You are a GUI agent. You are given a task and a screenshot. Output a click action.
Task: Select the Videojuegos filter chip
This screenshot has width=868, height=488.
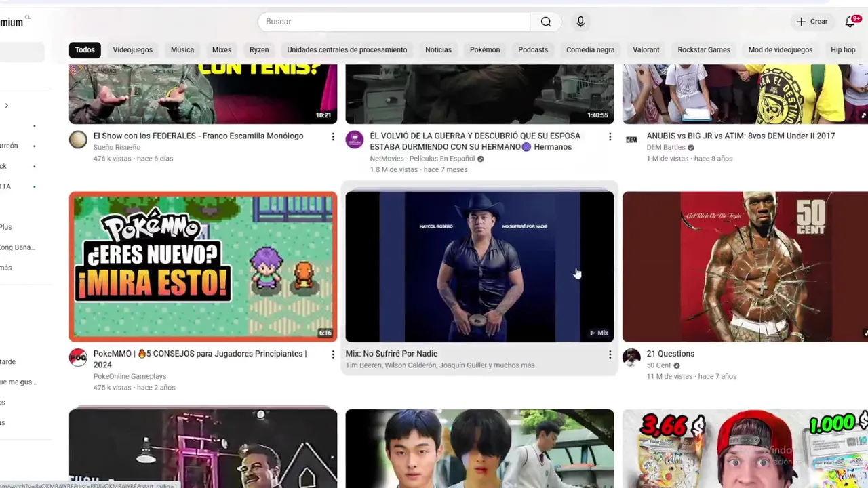[133, 49]
